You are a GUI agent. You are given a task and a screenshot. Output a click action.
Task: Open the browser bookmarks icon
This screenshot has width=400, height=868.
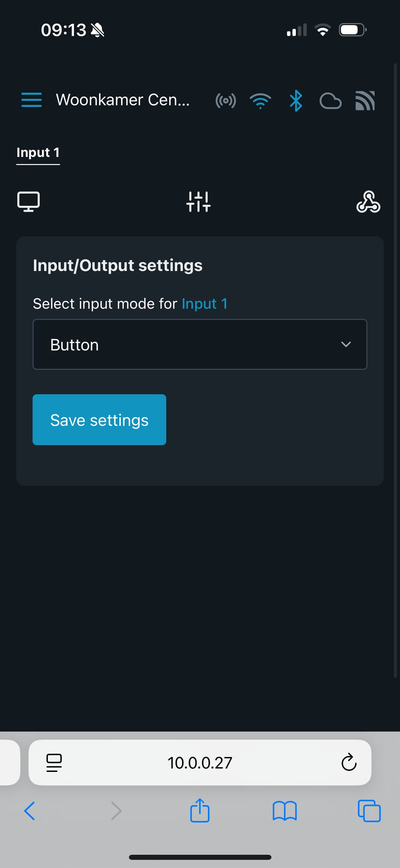coord(285,811)
